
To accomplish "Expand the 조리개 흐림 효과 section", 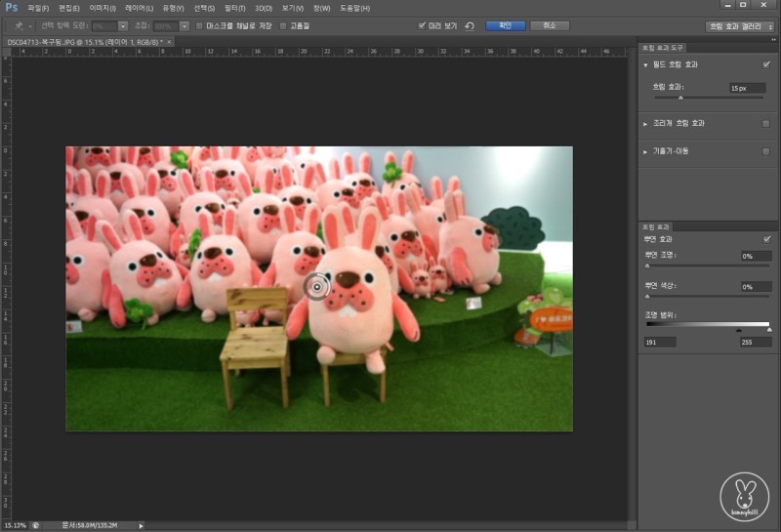I will tap(645, 124).
